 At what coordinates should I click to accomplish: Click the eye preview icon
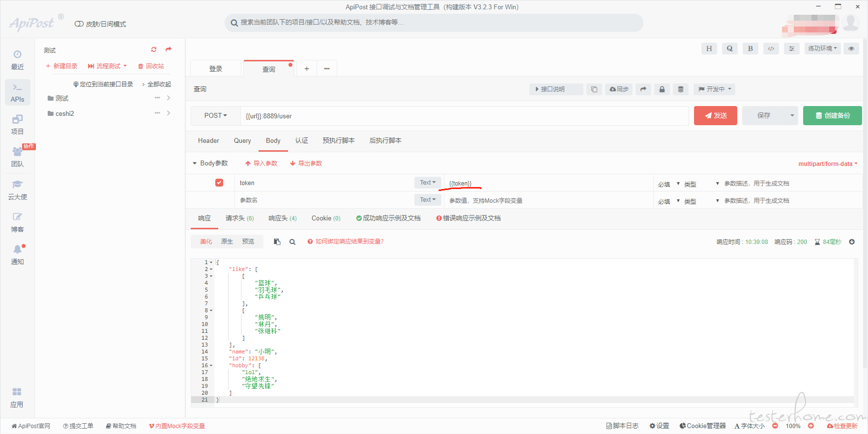851,49
